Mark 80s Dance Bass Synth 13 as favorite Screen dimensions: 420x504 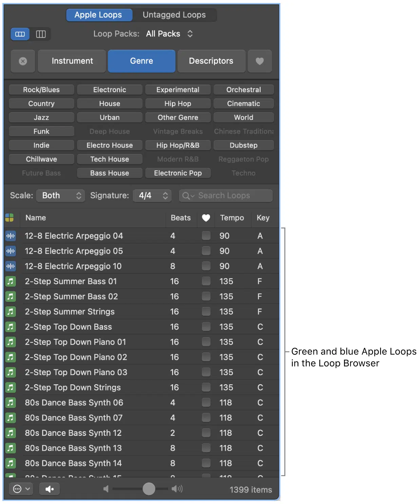point(206,448)
